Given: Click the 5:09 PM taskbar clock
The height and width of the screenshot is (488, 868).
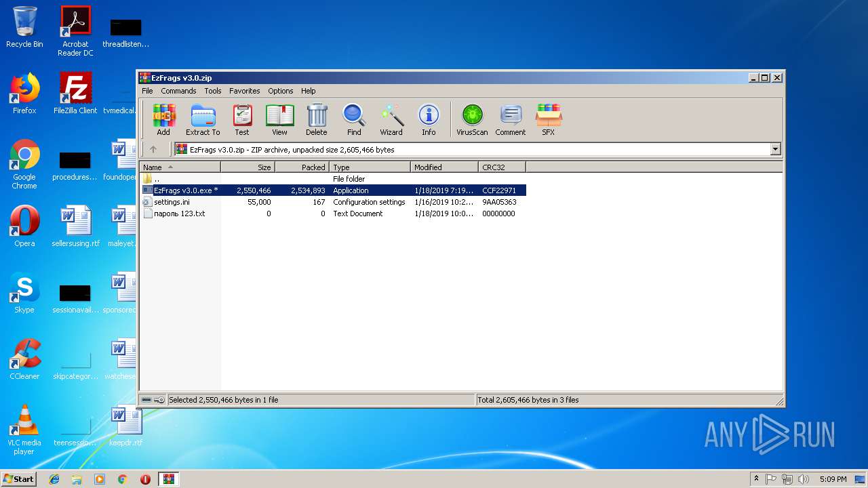Looking at the screenshot, I should [x=833, y=479].
